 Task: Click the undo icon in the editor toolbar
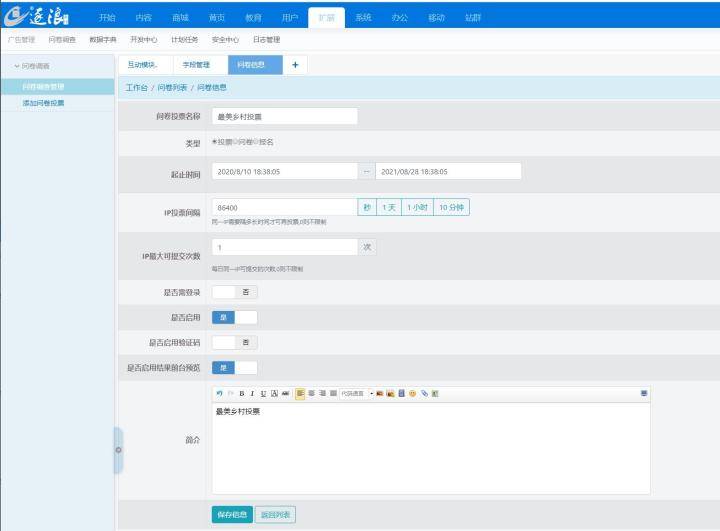tap(219, 394)
